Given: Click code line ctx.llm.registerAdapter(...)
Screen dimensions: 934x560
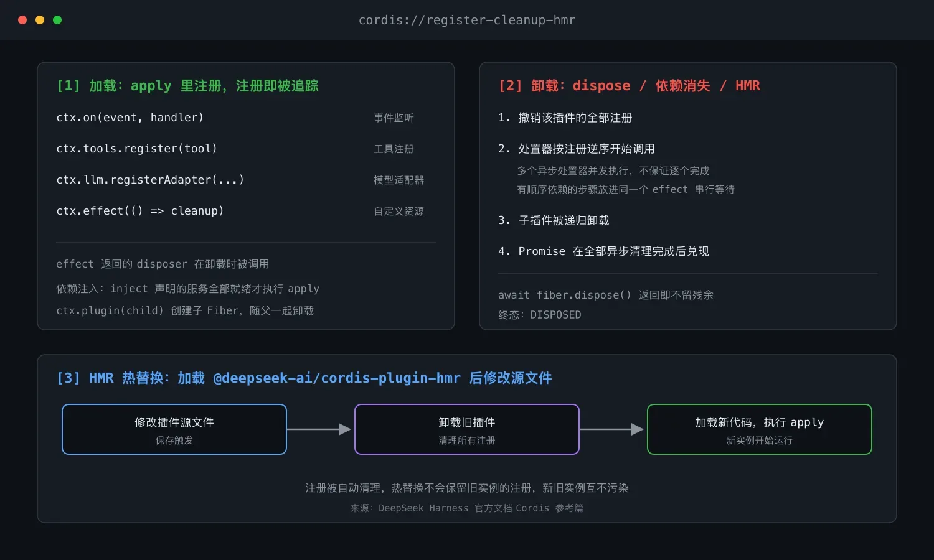Looking at the screenshot, I should point(150,180).
